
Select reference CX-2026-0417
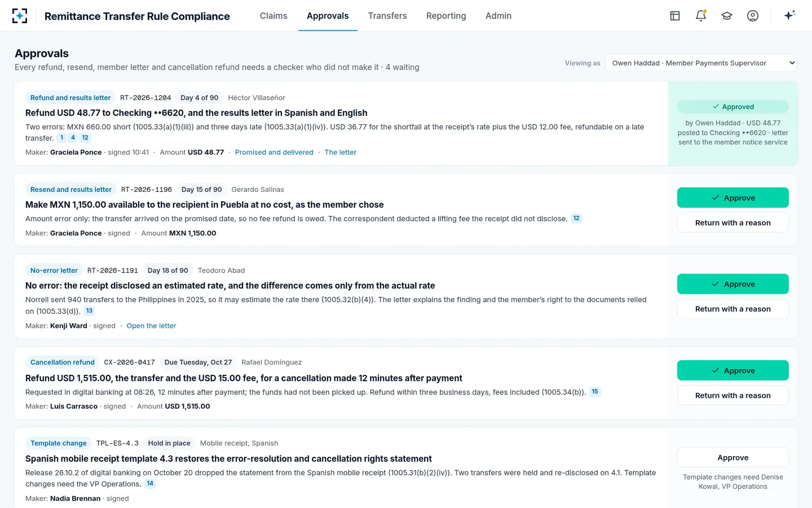click(130, 362)
